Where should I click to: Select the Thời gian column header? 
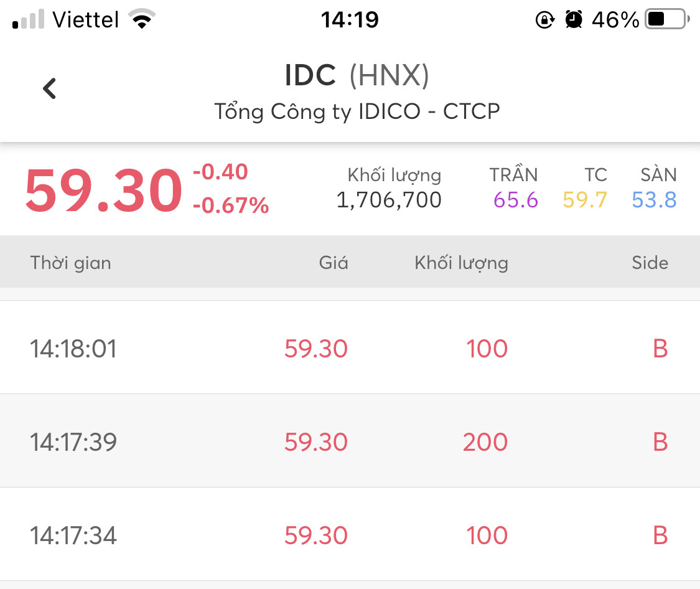tap(71, 263)
